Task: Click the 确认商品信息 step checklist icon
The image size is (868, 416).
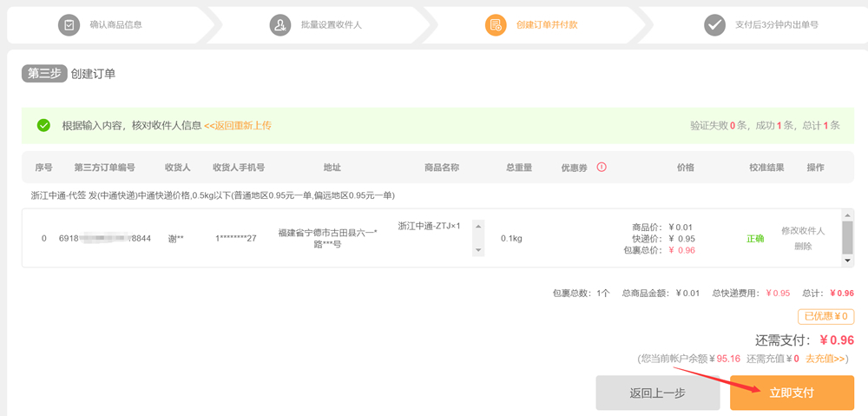Action: 69,24
